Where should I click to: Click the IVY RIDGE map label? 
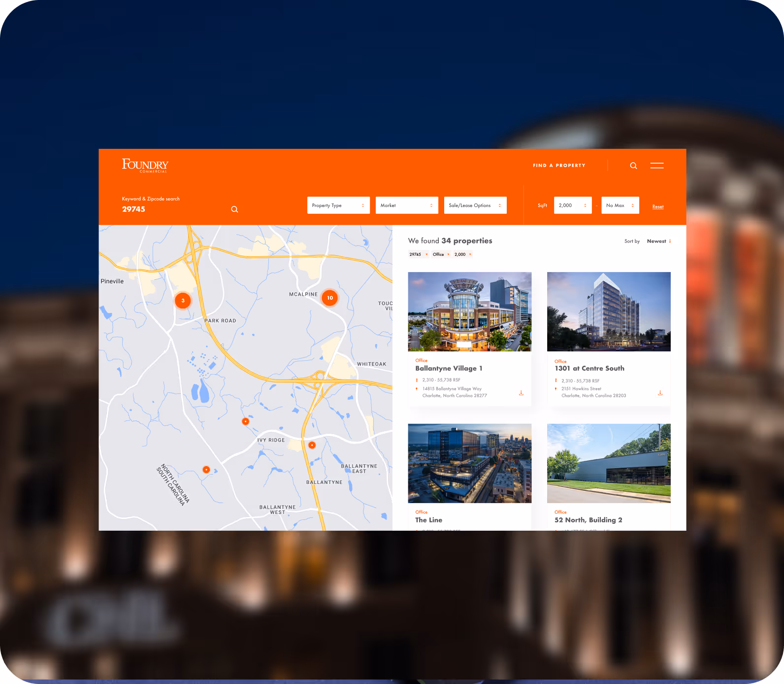pyautogui.click(x=271, y=440)
